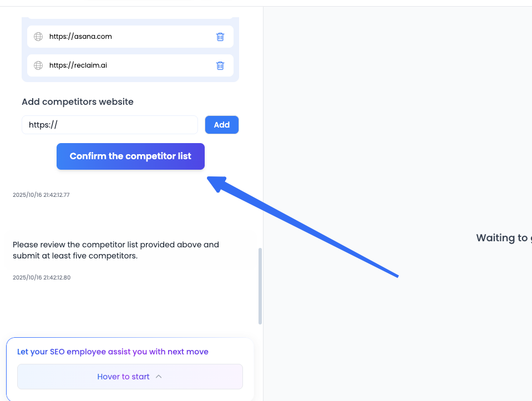Click the globe icon beside asana.com
532x401 pixels.
(38, 37)
